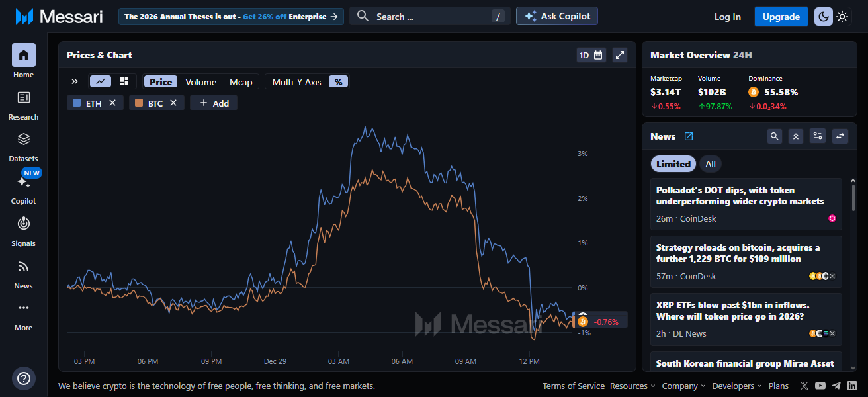
Task: Switch to the grid chart layout icon
Action: (124, 81)
